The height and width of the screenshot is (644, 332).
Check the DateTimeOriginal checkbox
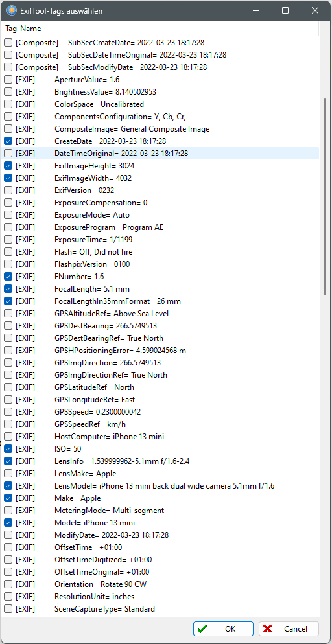click(x=8, y=154)
